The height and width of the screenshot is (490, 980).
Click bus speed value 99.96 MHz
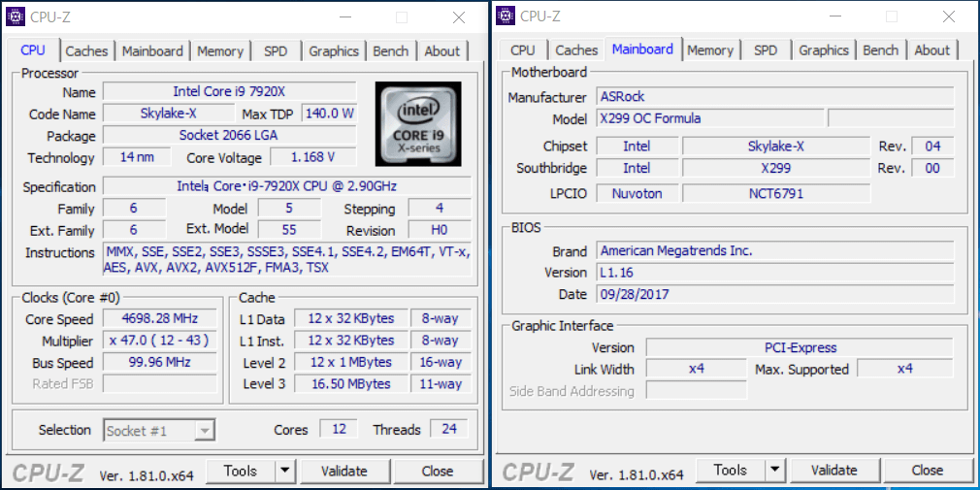coord(159,362)
